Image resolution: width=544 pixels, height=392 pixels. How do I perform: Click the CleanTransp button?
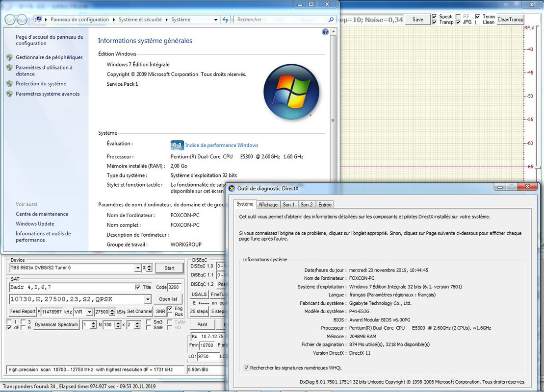pyautogui.click(x=510, y=20)
